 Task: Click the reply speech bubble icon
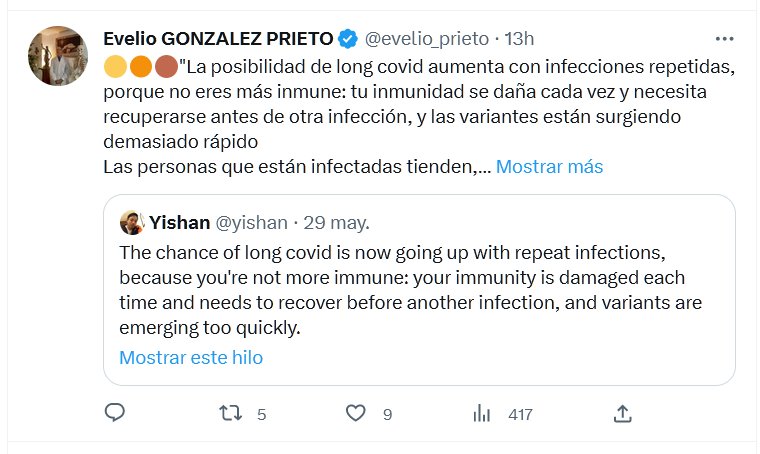(x=115, y=413)
